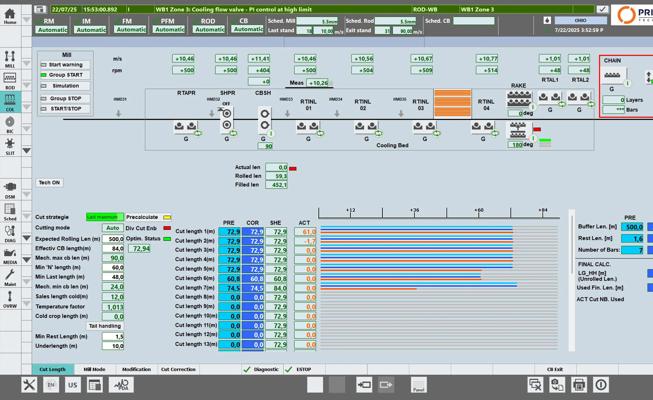Open the layout window icon in bottom bar

click(95, 385)
